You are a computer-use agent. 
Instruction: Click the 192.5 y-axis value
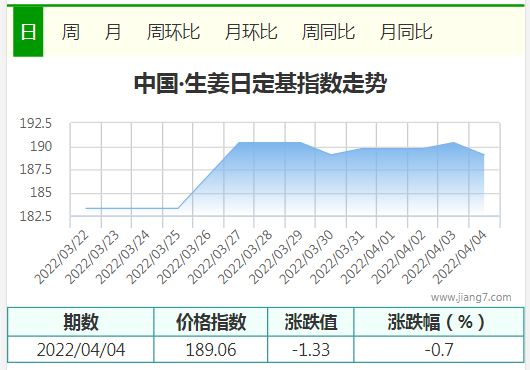click(x=36, y=123)
